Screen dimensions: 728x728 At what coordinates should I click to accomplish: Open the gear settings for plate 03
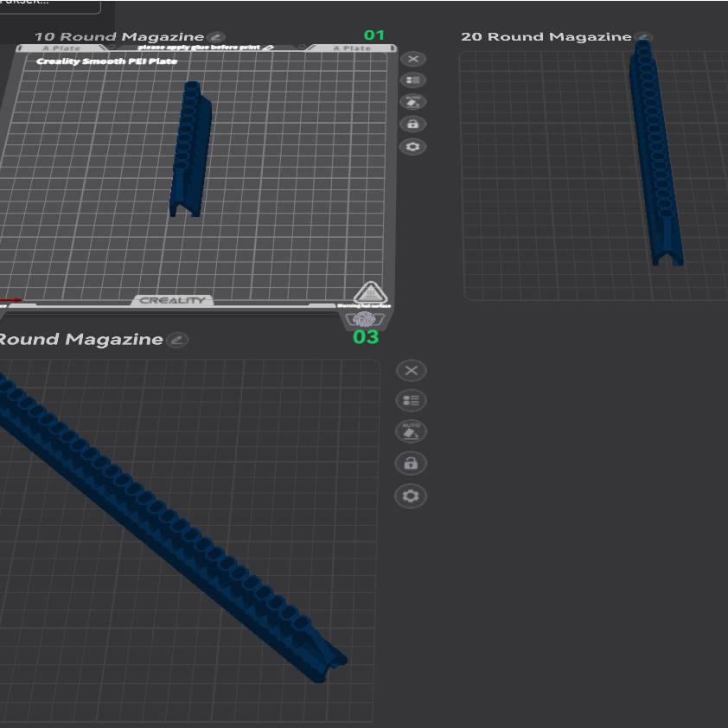coord(411,495)
